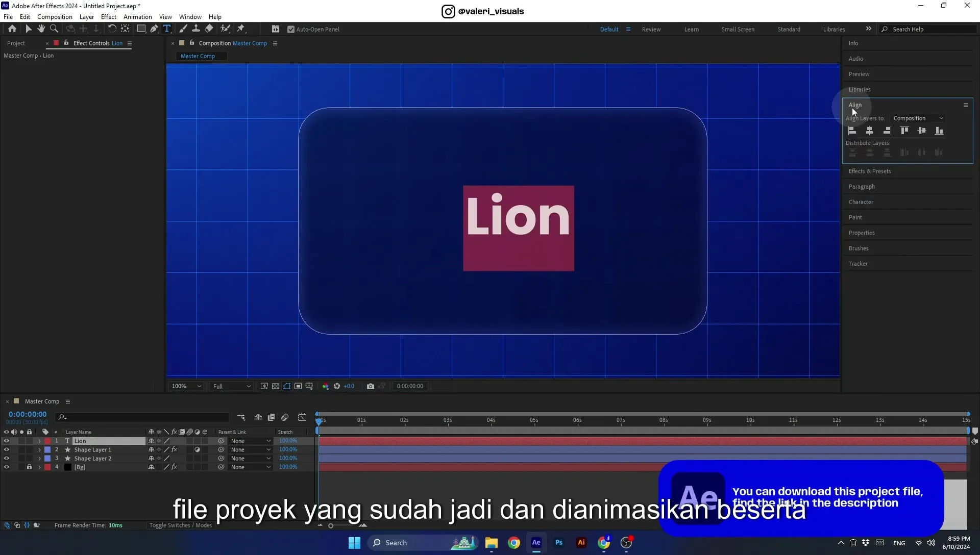This screenshot has height=555, width=980.
Task: Select the Clone Stamp tool
Action: pos(196,29)
